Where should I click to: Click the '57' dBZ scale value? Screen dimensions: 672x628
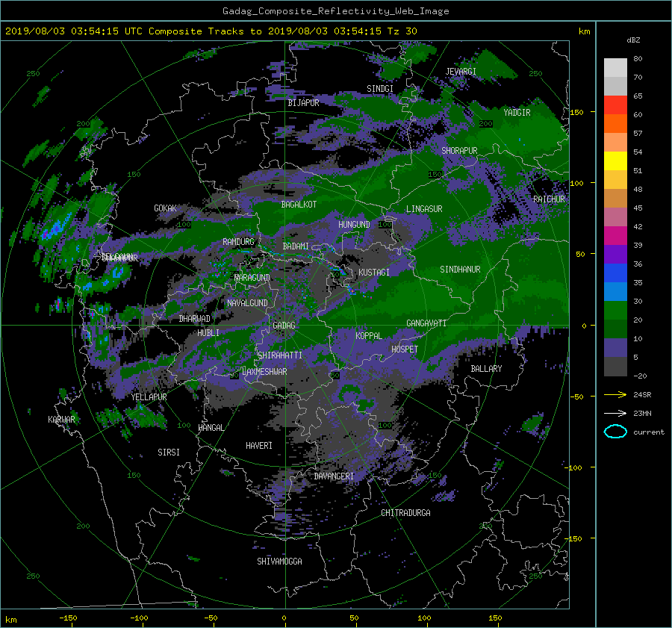(x=638, y=134)
